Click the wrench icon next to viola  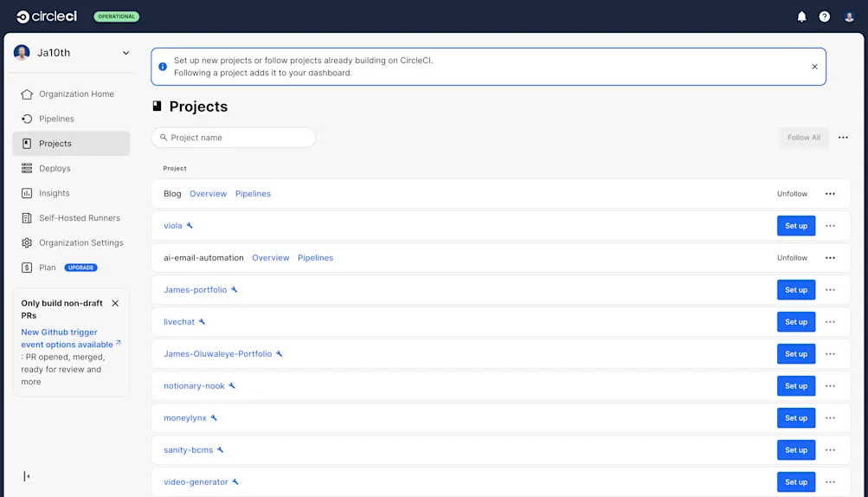coord(190,225)
